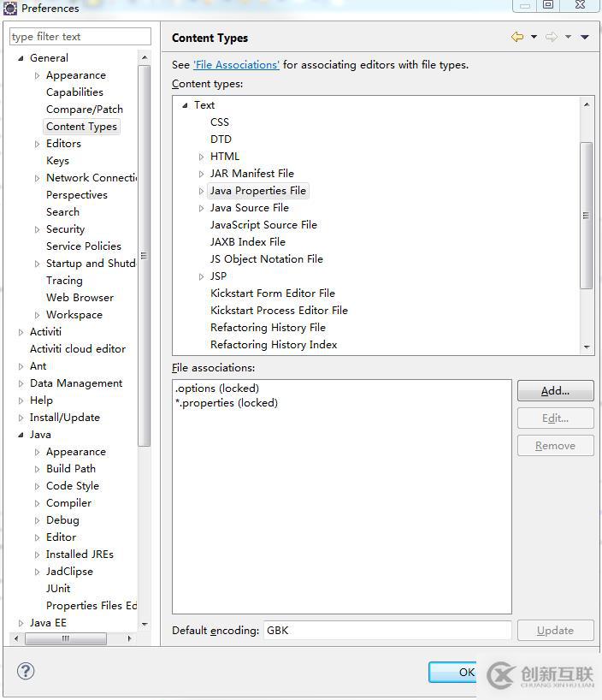Viewport: 602px width, 700px height.
Task: Open the Keys preference page
Action: click(x=57, y=161)
